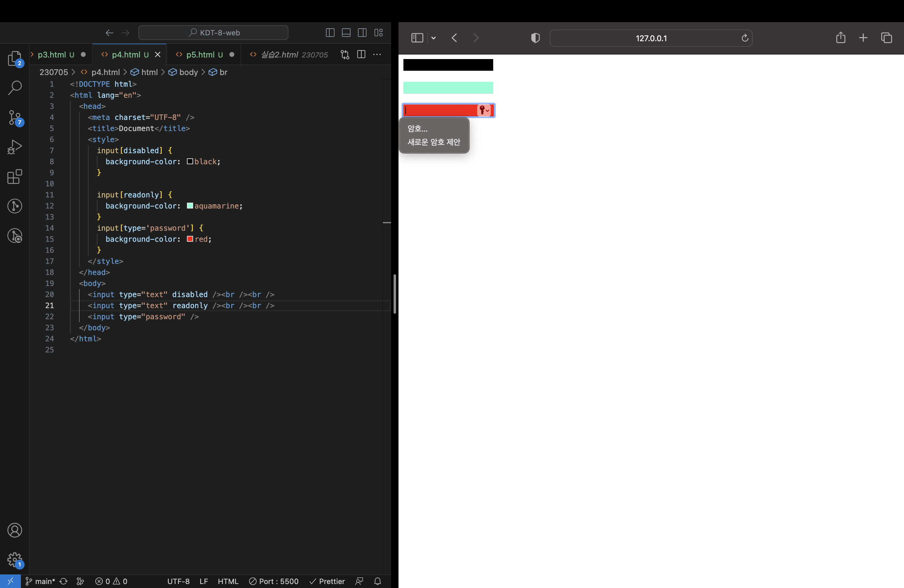Click the Prettier status bar item

click(x=327, y=581)
